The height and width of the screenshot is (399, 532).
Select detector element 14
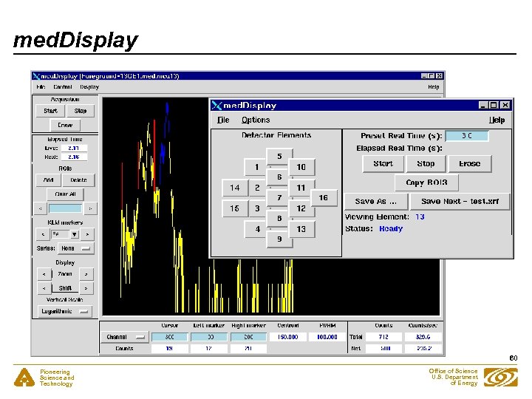point(235,188)
